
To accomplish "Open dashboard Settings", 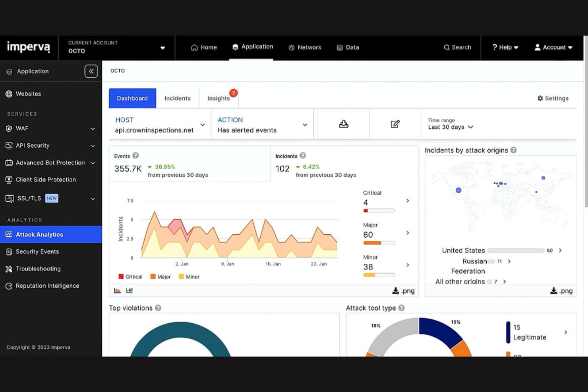I will click(553, 98).
